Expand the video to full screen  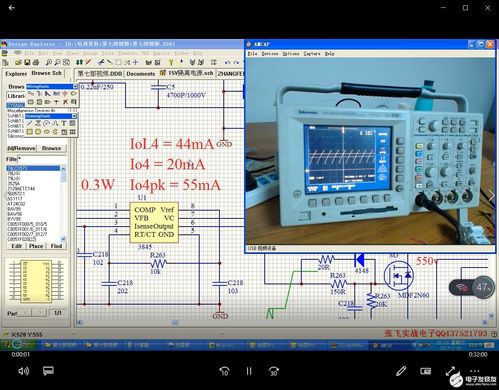450,371
